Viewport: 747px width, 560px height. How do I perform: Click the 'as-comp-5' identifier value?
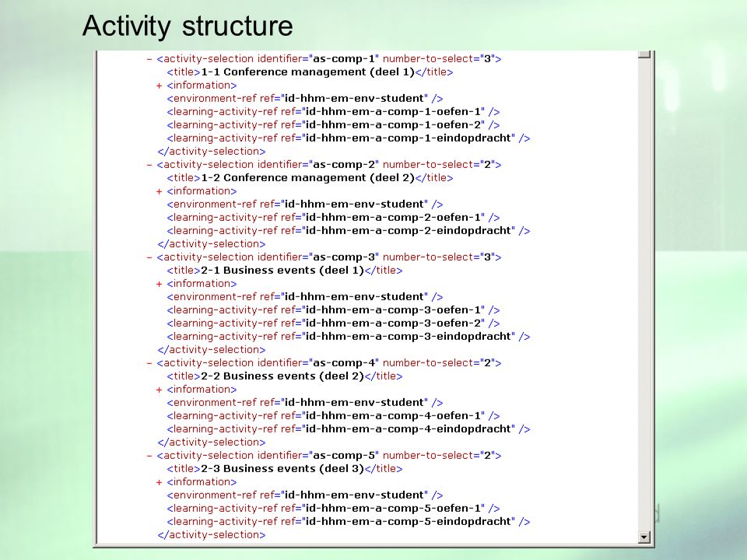343,456
